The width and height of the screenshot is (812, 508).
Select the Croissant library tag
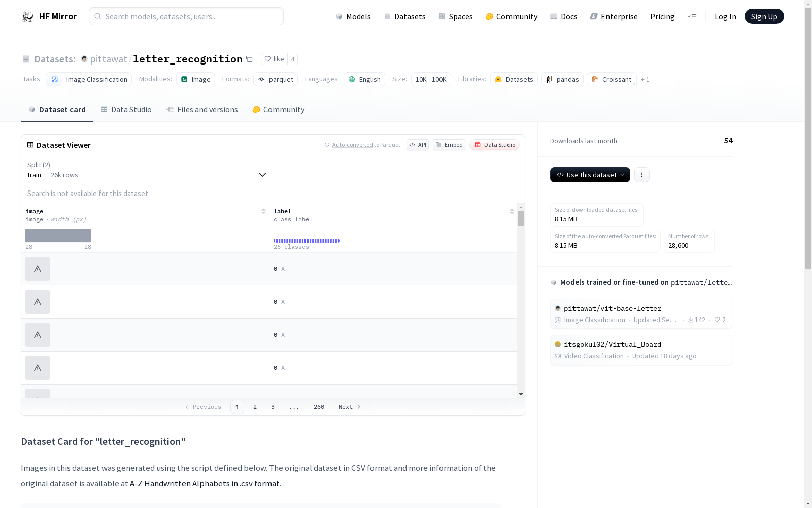click(612, 79)
